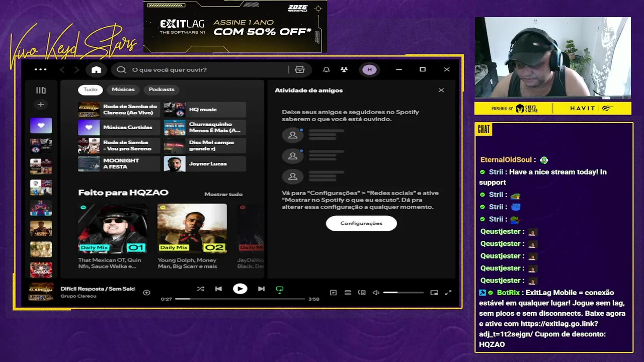
Task: Open Músicas Curtidas tile
Action: pos(119,128)
